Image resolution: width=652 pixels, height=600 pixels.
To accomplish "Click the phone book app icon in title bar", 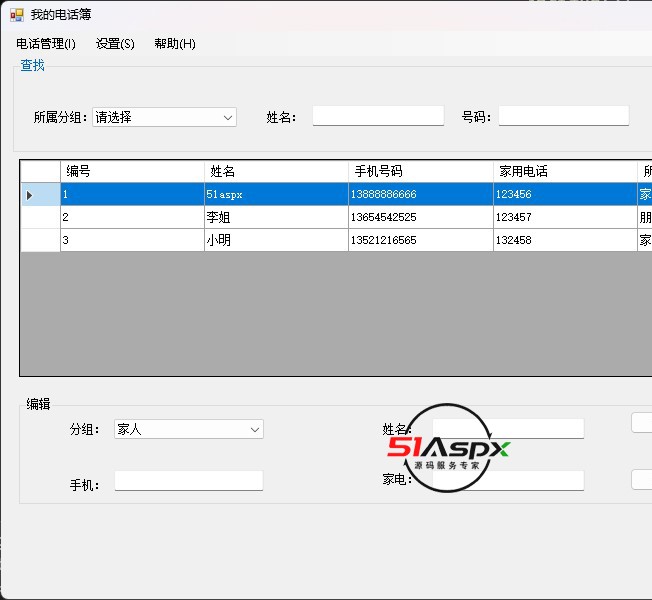I will tap(17, 15).
